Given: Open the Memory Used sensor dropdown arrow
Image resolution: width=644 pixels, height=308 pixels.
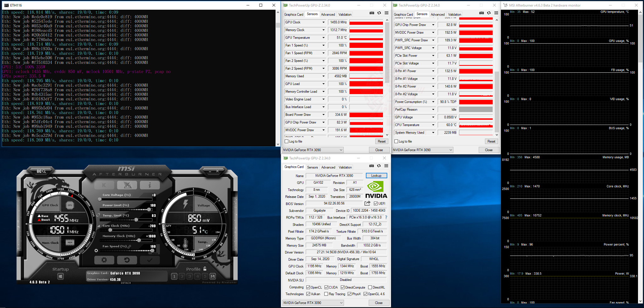Looking at the screenshot, I should pos(323,76).
